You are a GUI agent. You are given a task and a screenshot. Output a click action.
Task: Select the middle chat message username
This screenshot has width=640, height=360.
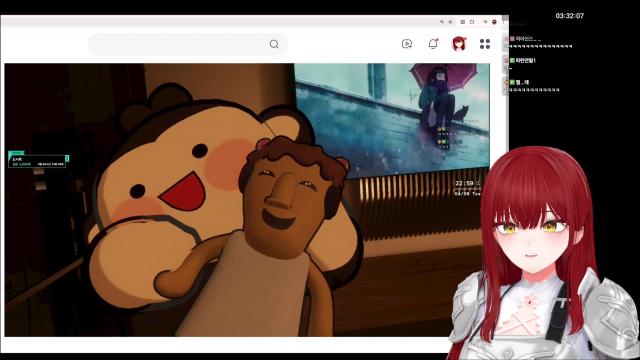coord(525,60)
